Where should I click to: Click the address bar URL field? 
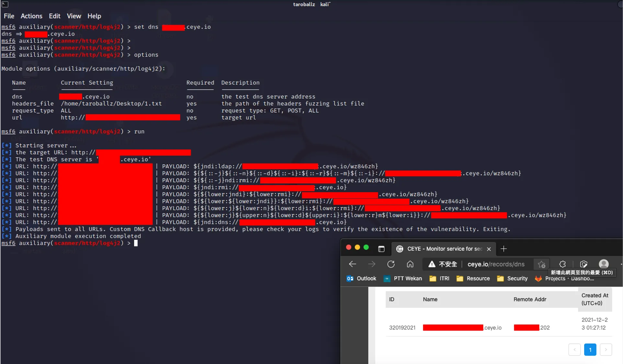496,264
